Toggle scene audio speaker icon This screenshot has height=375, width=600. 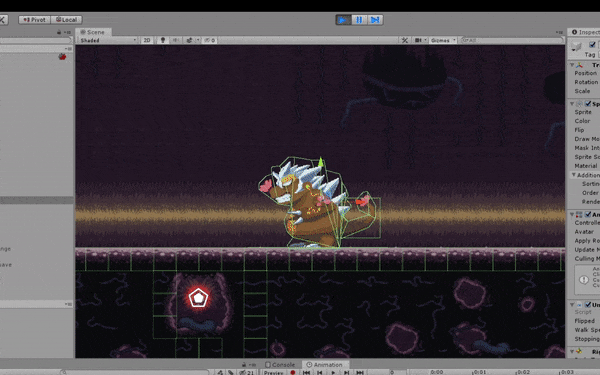(175, 40)
